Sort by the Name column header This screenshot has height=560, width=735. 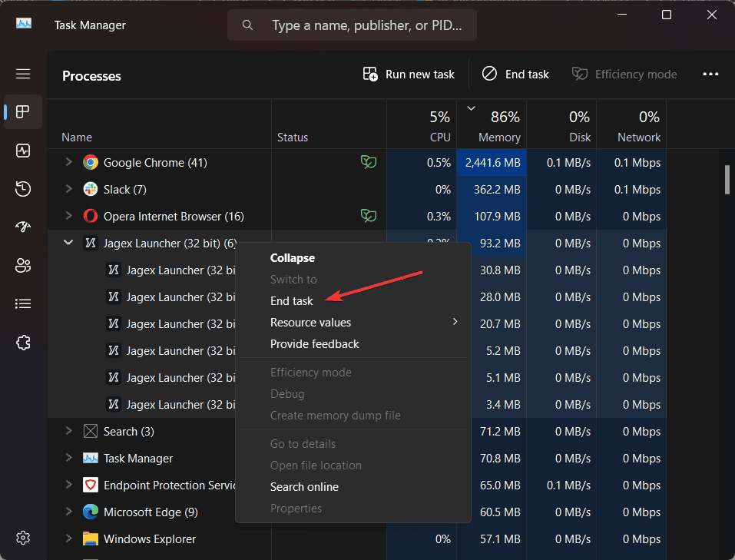pos(160,124)
